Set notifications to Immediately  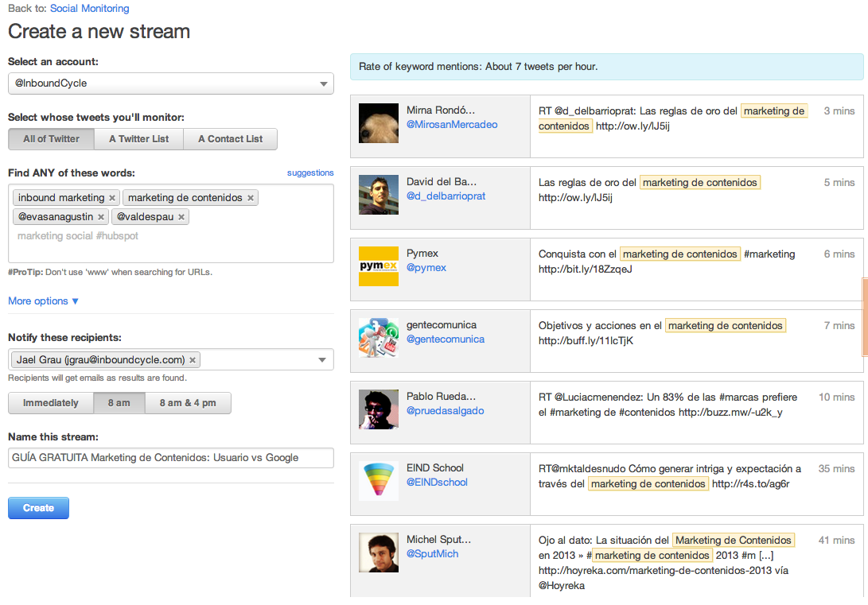click(x=50, y=403)
